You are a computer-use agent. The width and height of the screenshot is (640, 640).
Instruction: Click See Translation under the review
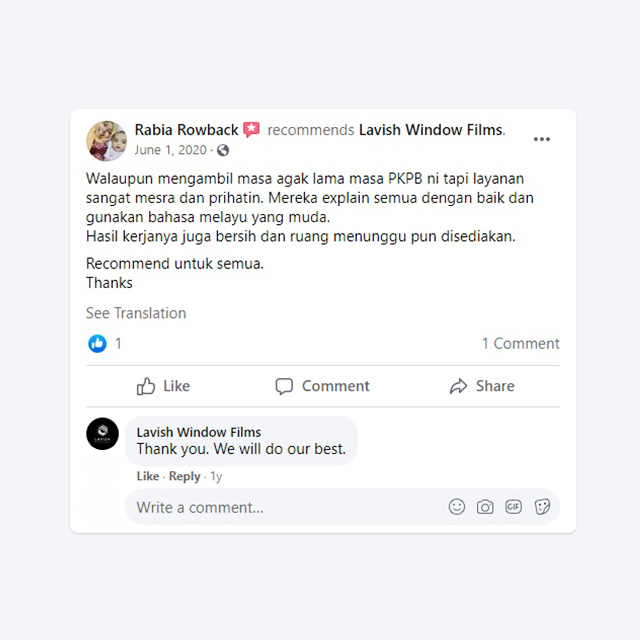(136, 313)
